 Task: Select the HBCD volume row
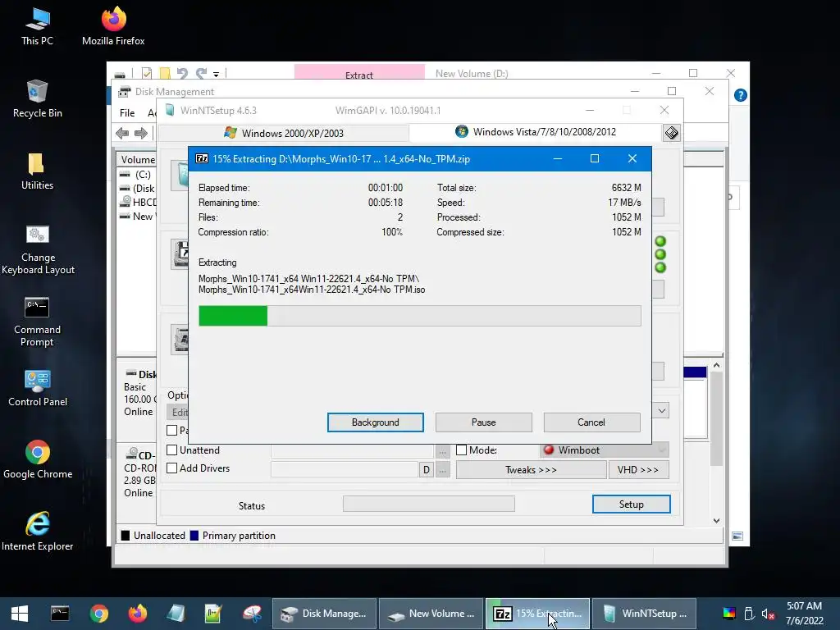[x=137, y=202]
